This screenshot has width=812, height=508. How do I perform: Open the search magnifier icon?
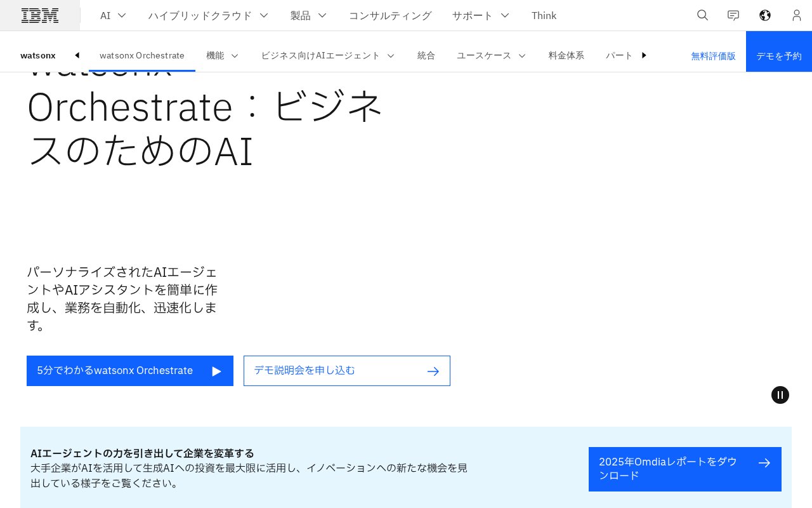click(702, 15)
